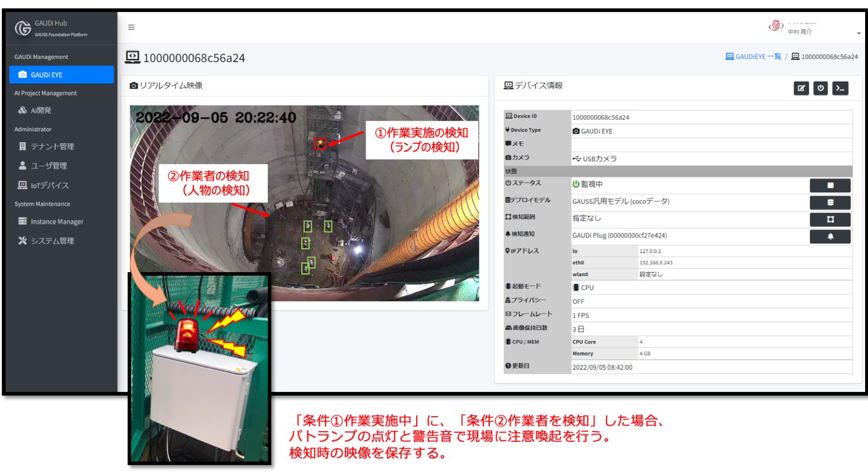
Task: Click the System Maintenance section label
Action: point(42,204)
